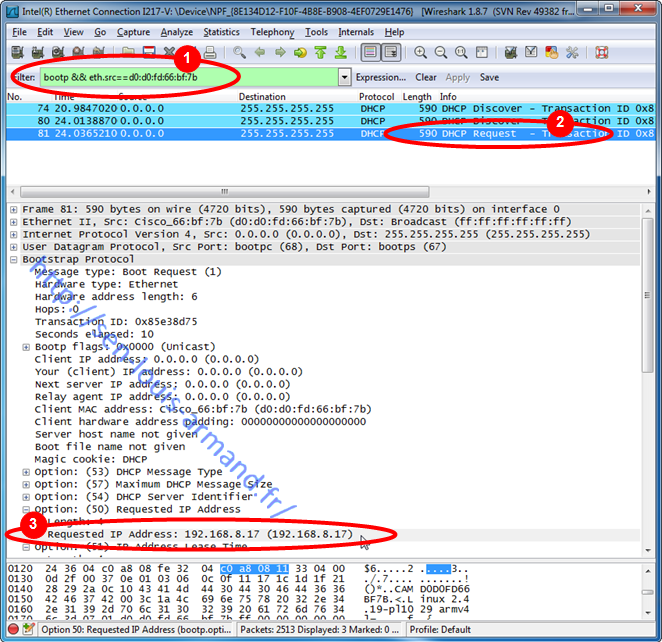This screenshot has width=662, height=642.
Task: Open preferences wrench icon
Action: click(572, 52)
